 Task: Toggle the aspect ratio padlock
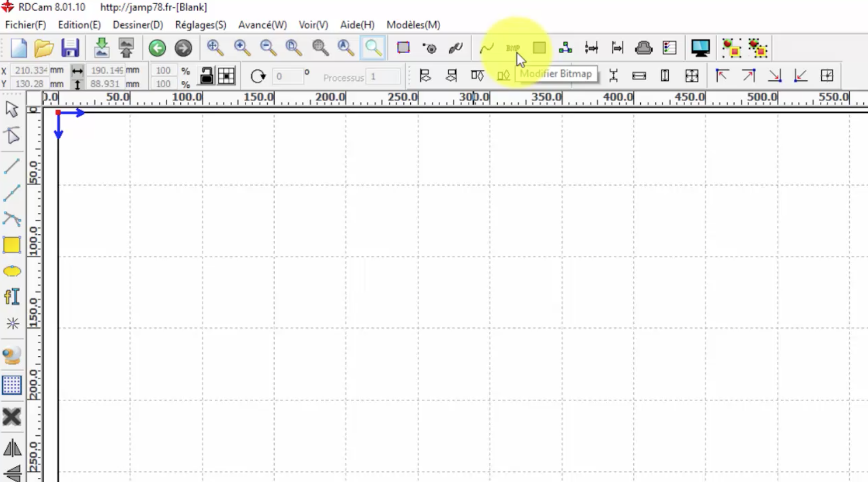coord(206,76)
